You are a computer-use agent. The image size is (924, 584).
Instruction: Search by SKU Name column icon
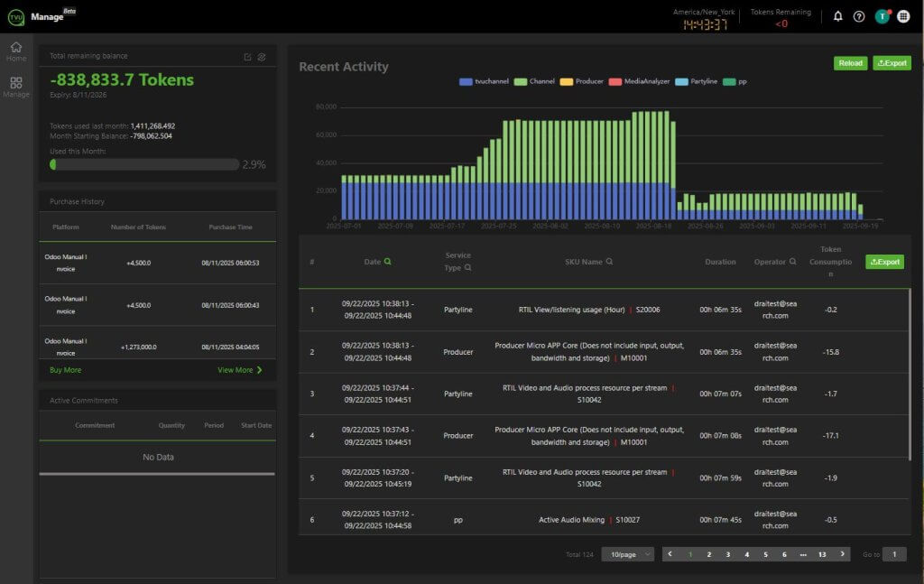[610, 262]
